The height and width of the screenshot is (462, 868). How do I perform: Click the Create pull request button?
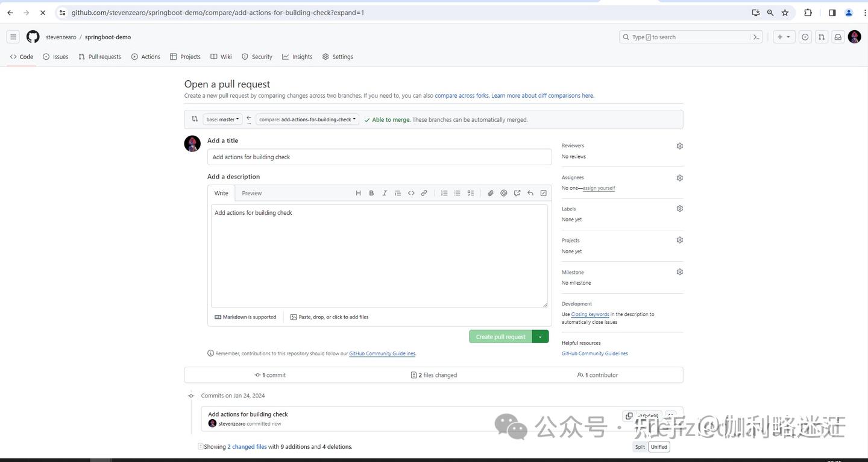pyautogui.click(x=500, y=337)
